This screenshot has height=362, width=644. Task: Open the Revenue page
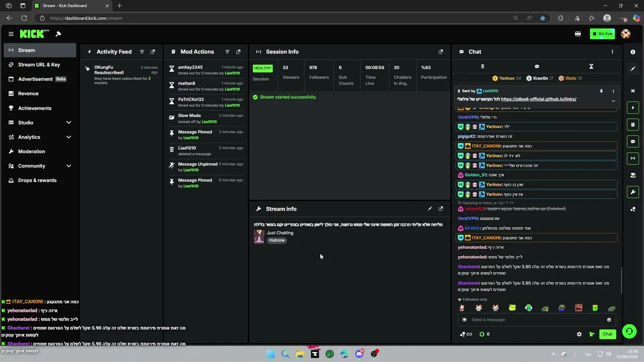tap(40, 94)
